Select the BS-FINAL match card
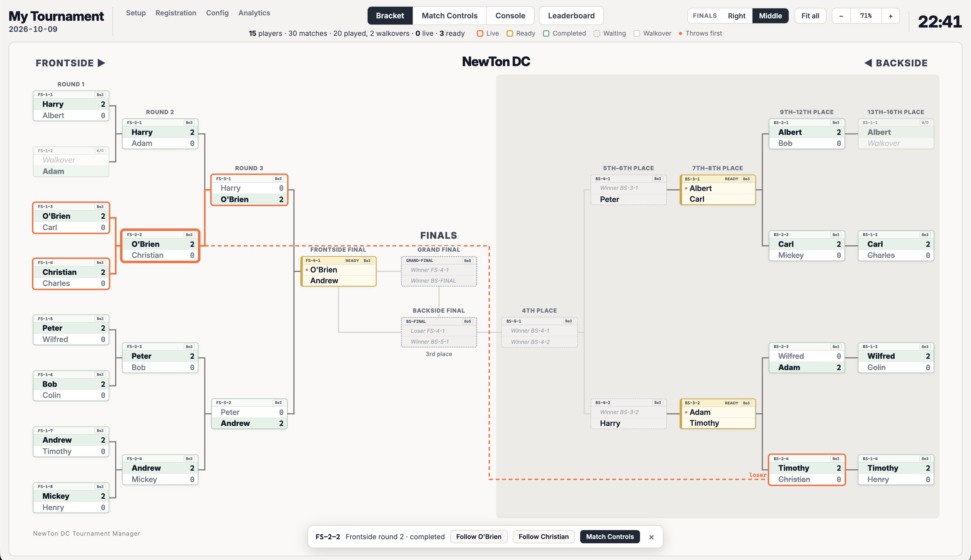 pyautogui.click(x=439, y=332)
